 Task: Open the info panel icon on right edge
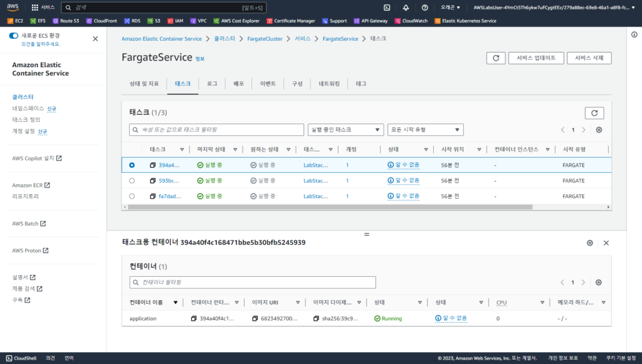coord(634,34)
